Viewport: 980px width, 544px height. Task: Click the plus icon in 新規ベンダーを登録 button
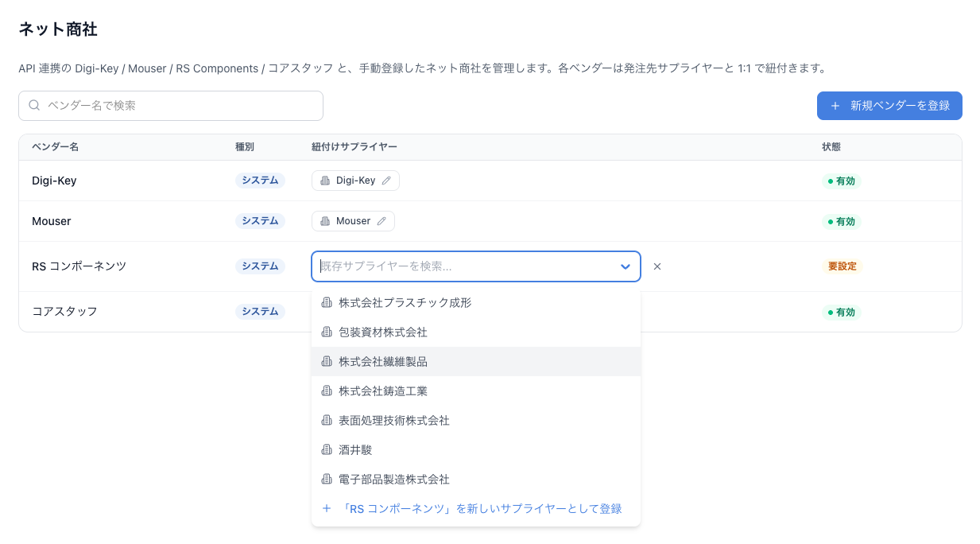coord(835,106)
